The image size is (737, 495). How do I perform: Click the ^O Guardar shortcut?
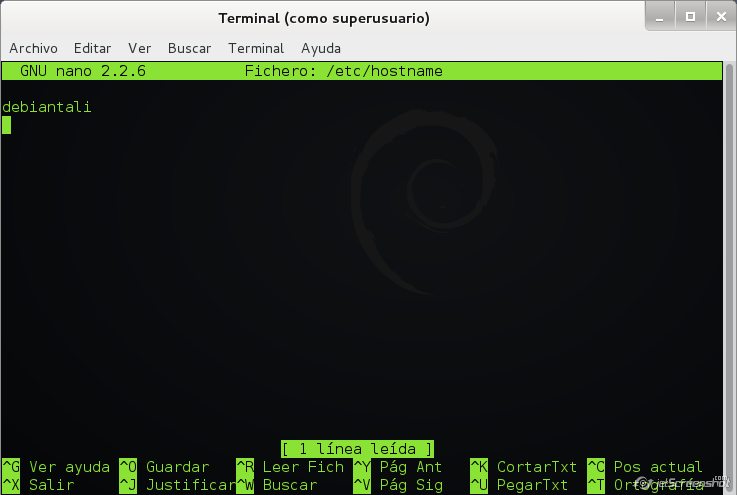point(164,467)
